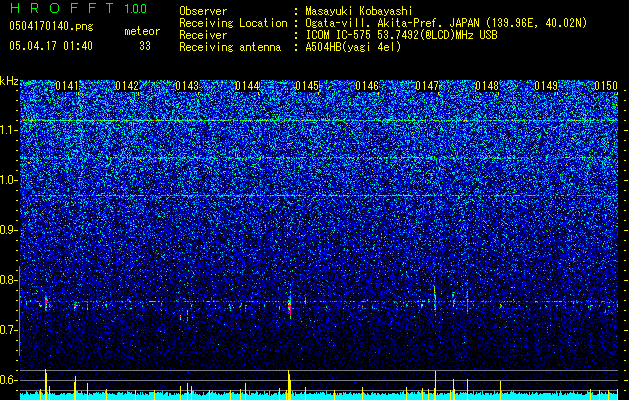
Task: Click the 0146 time marker
Action: coord(367,86)
